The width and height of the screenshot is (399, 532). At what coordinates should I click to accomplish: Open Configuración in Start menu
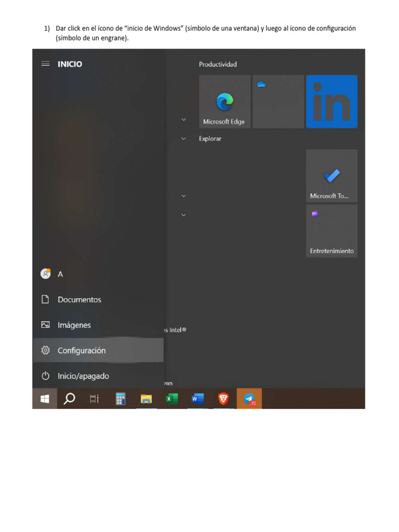click(98, 351)
